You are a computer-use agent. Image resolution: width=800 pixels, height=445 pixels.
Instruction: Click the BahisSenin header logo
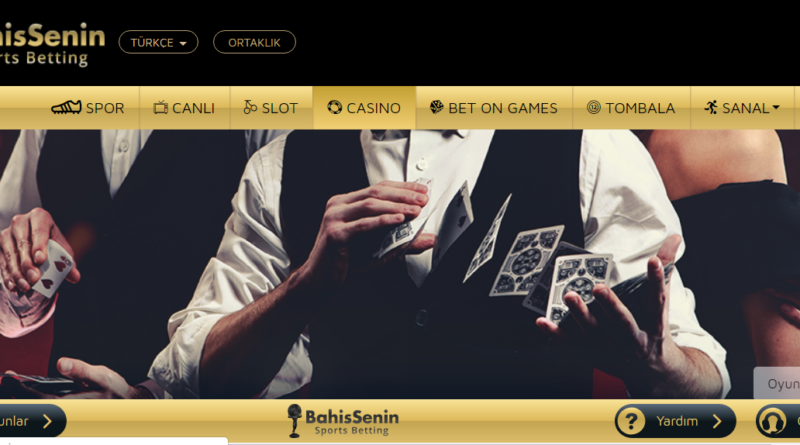52,44
